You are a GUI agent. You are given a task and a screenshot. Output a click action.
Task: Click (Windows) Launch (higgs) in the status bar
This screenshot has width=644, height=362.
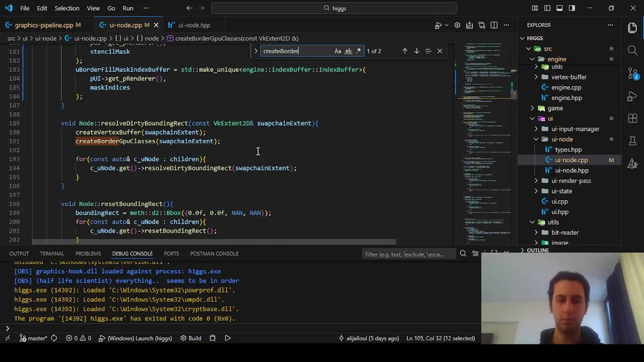click(x=135, y=338)
